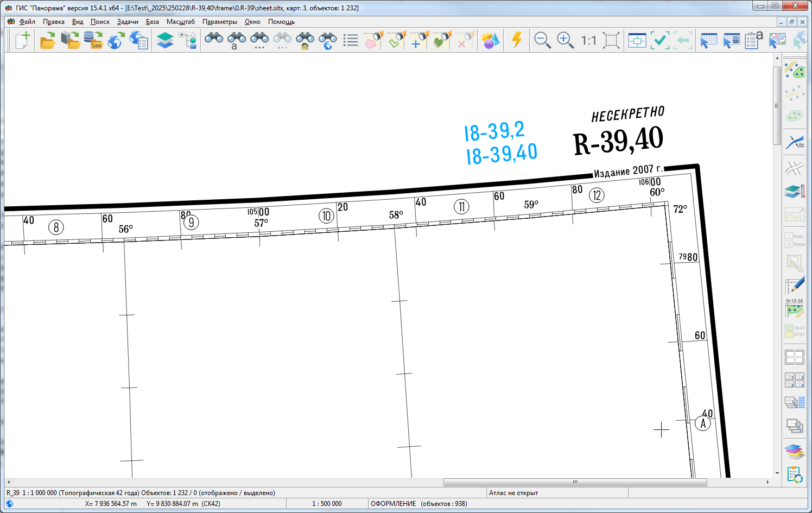
Task: Click the layers with red arrow icon in the side panel
Action: coord(795,191)
